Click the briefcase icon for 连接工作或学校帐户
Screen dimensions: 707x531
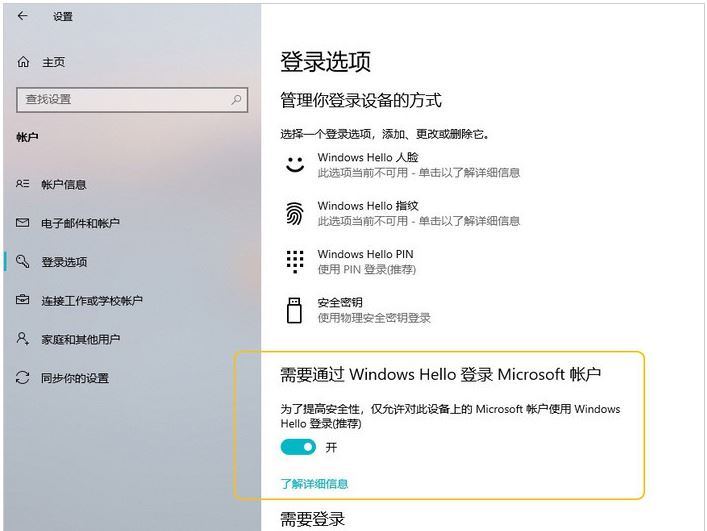23,299
